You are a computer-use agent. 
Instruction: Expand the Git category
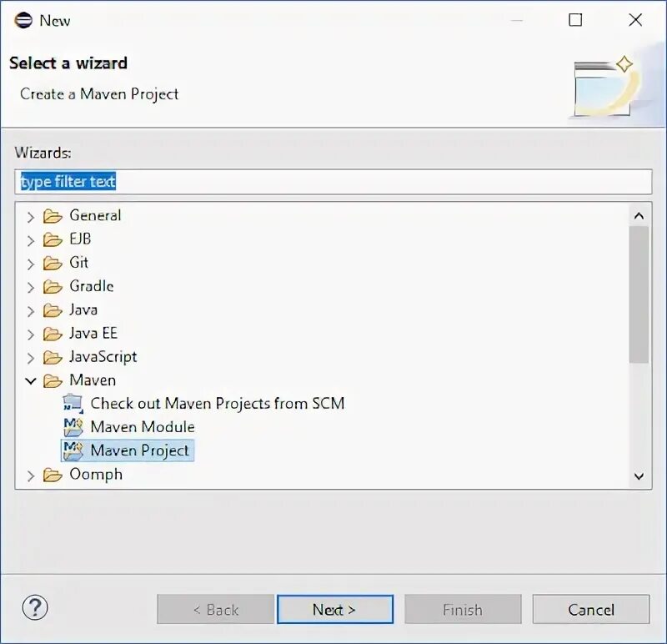point(31,264)
